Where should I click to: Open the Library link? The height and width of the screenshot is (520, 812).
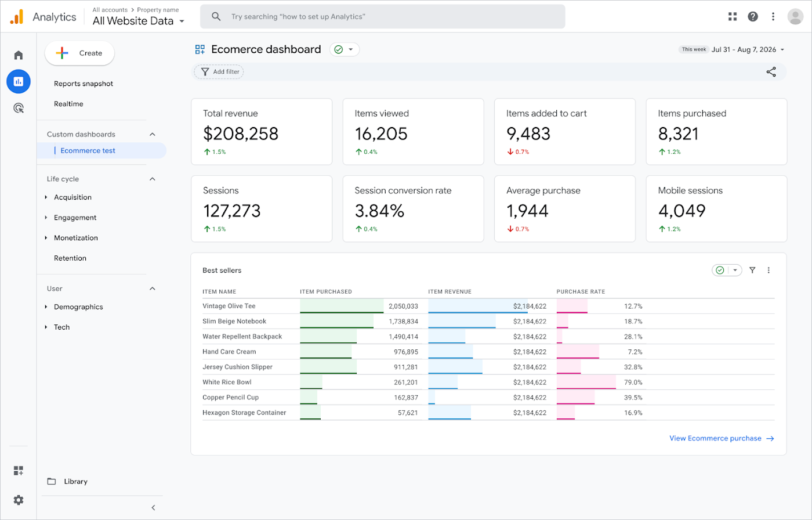[x=76, y=481]
